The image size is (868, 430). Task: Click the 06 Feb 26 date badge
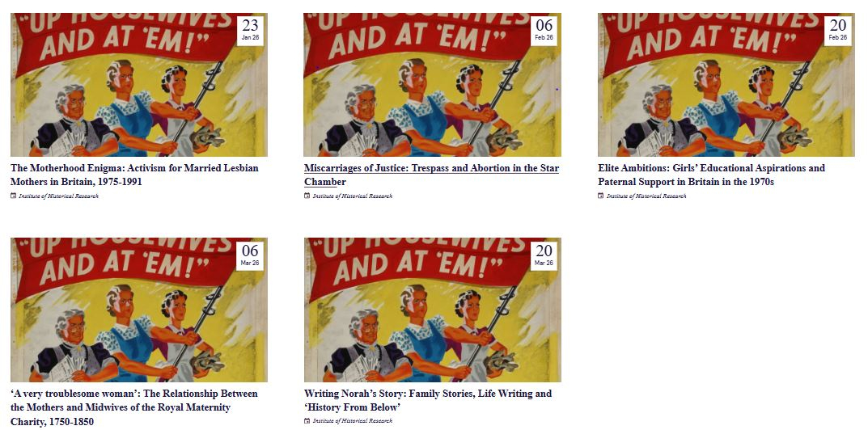(x=544, y=31)
